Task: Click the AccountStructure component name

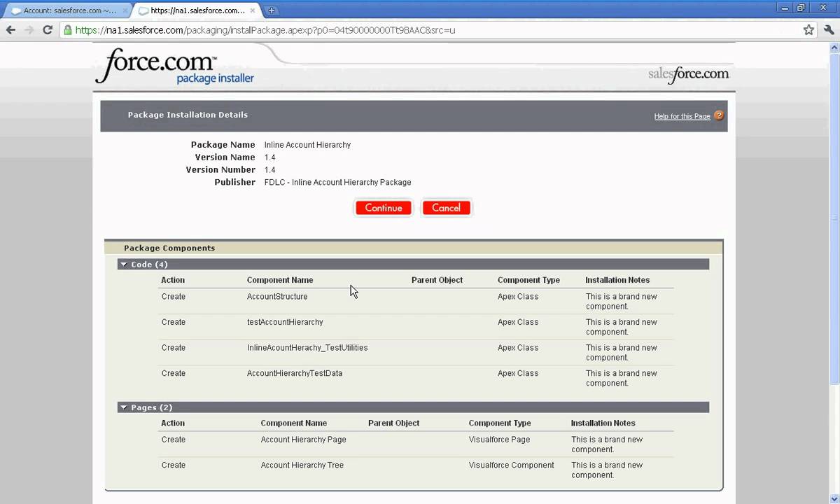Action: [x=277, y=297]
